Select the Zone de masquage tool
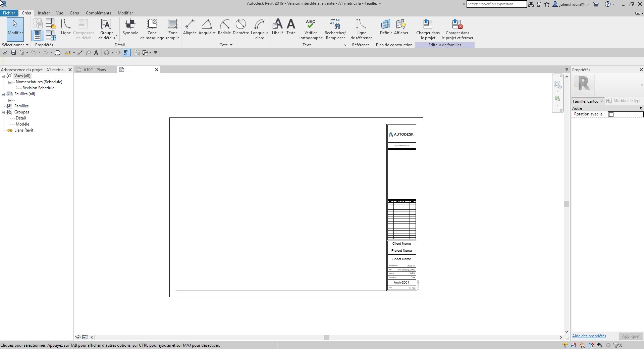Image resolution: width=644 pixels, height=349 pixels. [152, 24]
